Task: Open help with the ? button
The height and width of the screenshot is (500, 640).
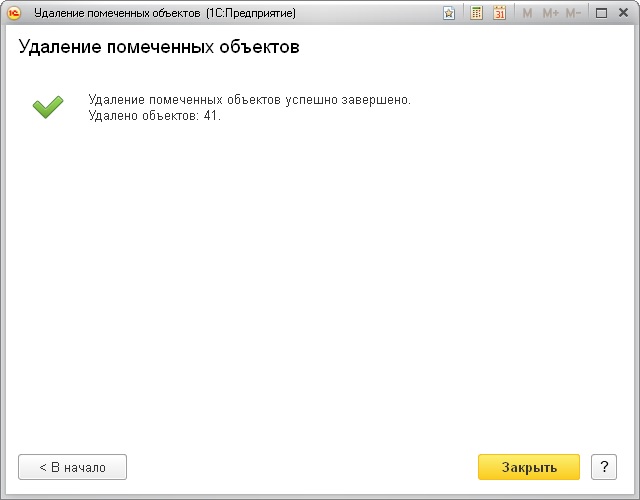Action: click(604, 467)
